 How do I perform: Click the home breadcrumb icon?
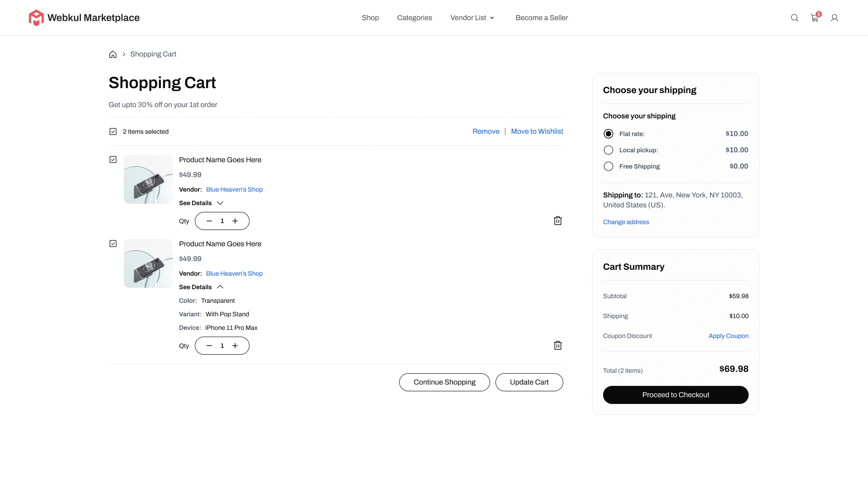[113, 54]
